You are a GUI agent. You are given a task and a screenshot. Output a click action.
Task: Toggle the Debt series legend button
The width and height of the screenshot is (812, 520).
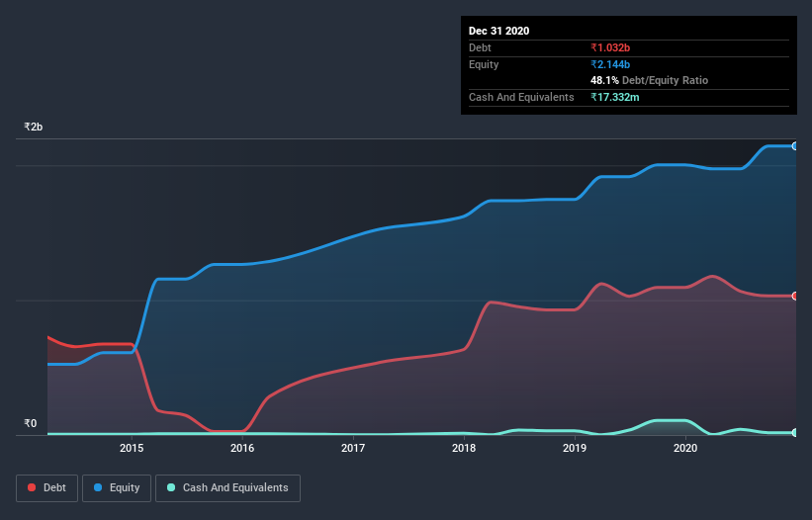47,488
